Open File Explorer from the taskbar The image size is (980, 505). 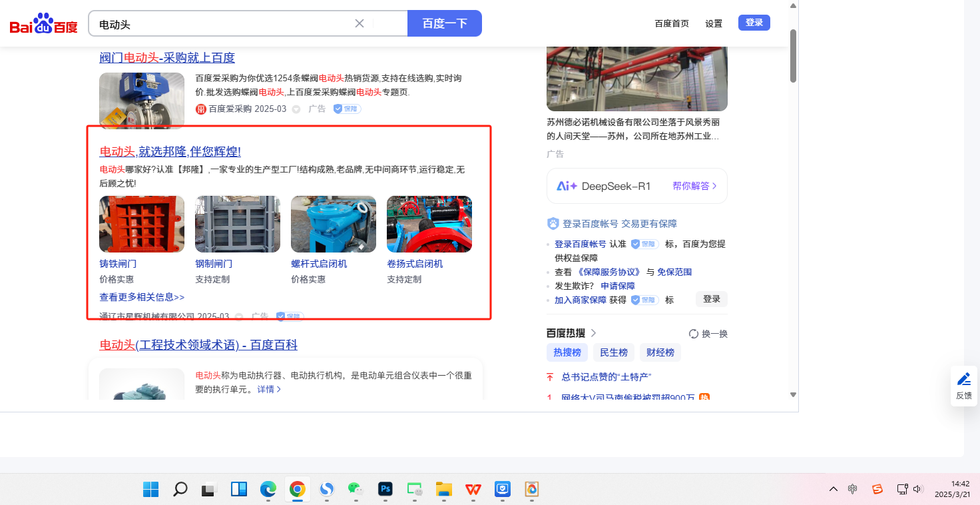[x=444, y=490]
